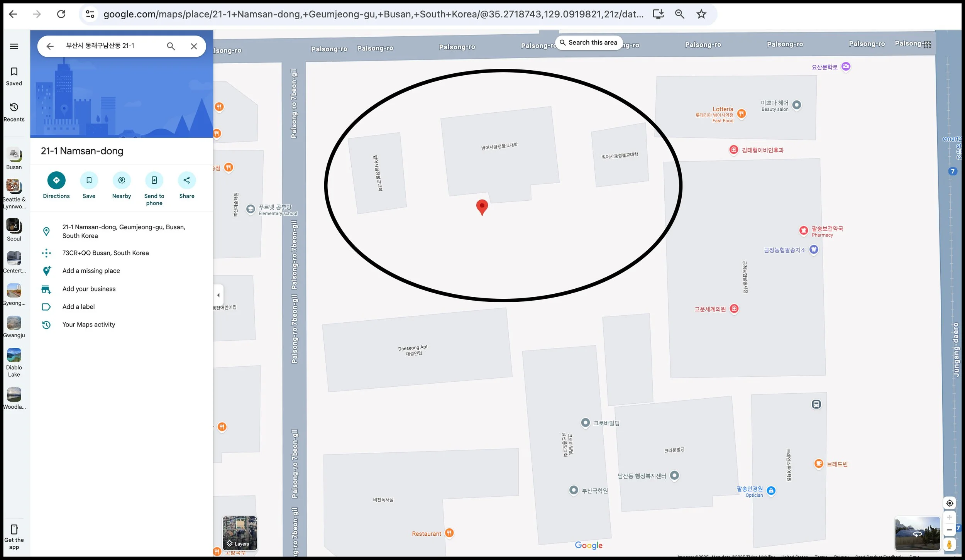This screenshot has width=965, height=560.
Task: Collapse the side panel arrow
Action: coord(218,295)
